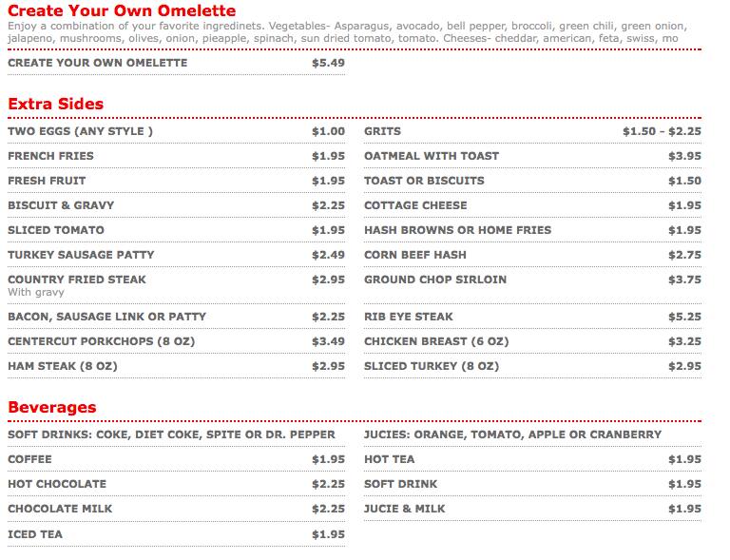This screenshot has height=560, width=730.
Task: Click Hash Browns or Home Fries
Action: [x=457, y=230]
